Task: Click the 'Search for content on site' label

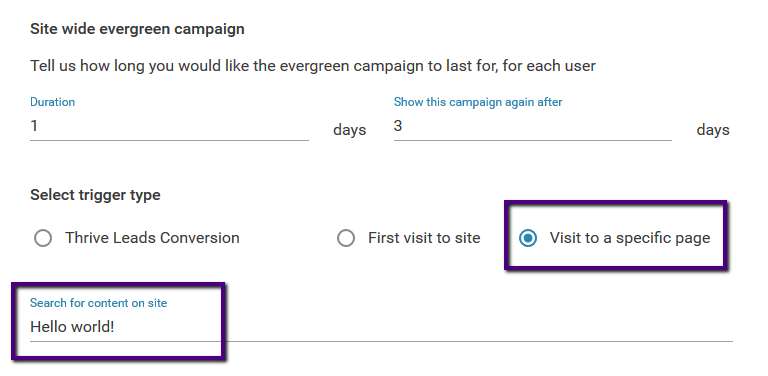Action: [x=98, y=303]
